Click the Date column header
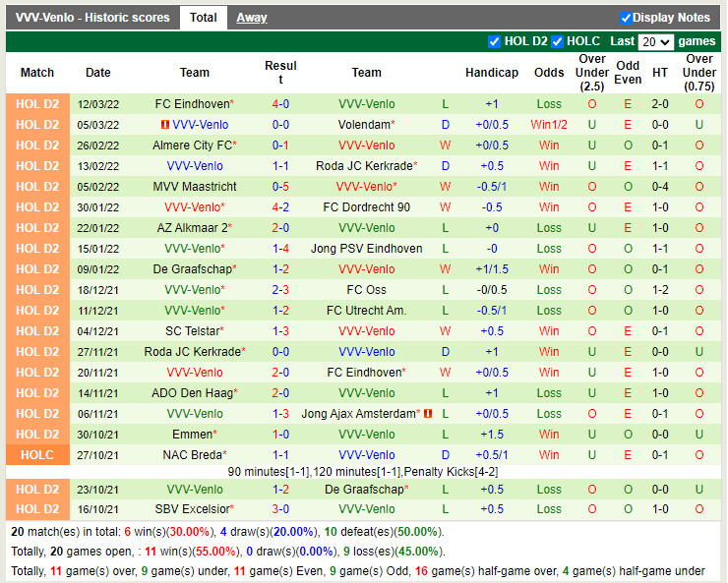The height and width of the screenshot is (583, 728). coord(98,73)
